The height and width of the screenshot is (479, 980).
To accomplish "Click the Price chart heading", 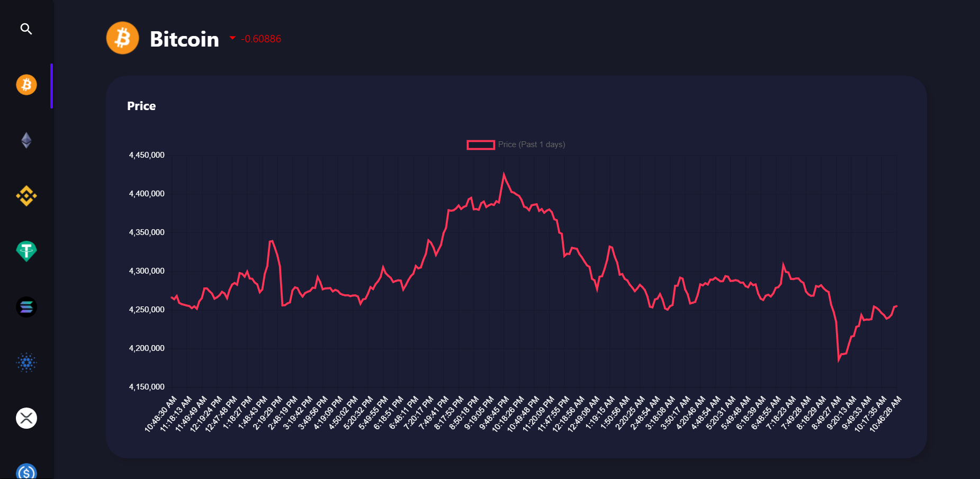I will tap(141, 106).
